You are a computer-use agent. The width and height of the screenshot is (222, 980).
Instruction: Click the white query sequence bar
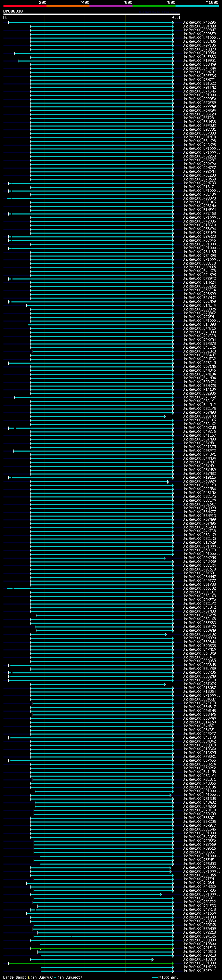point(92,15)
